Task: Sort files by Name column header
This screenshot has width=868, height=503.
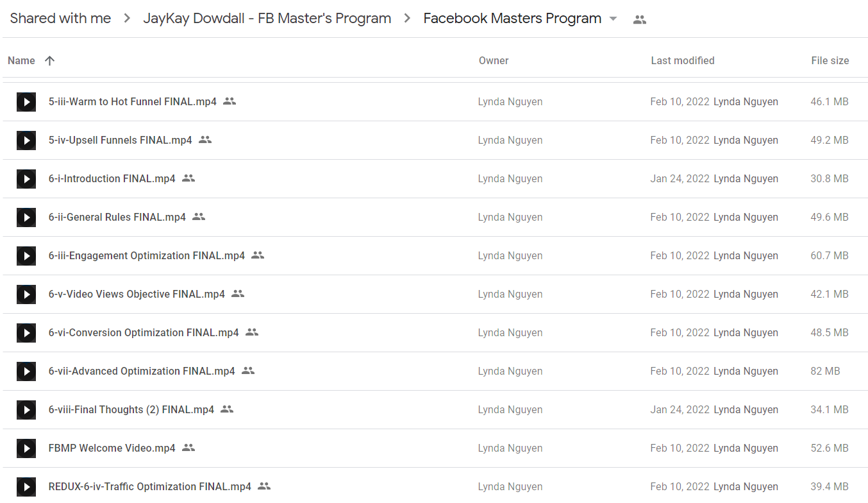Action: point(21,60)
